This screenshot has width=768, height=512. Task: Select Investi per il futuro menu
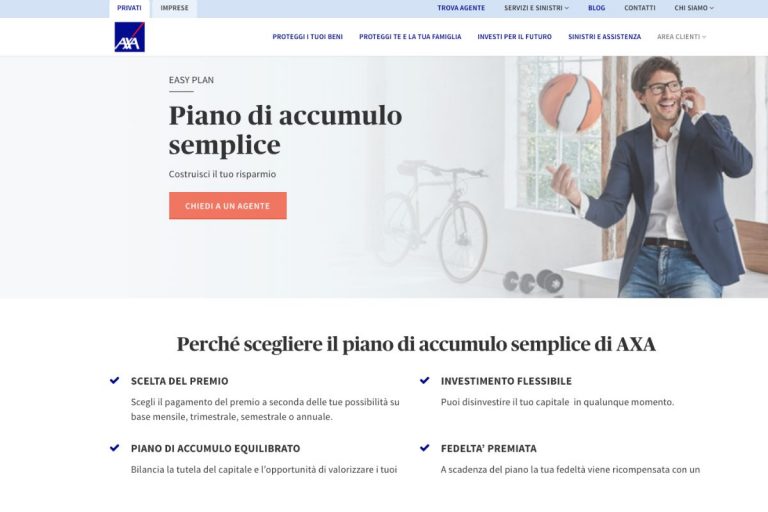coord(514,37)
